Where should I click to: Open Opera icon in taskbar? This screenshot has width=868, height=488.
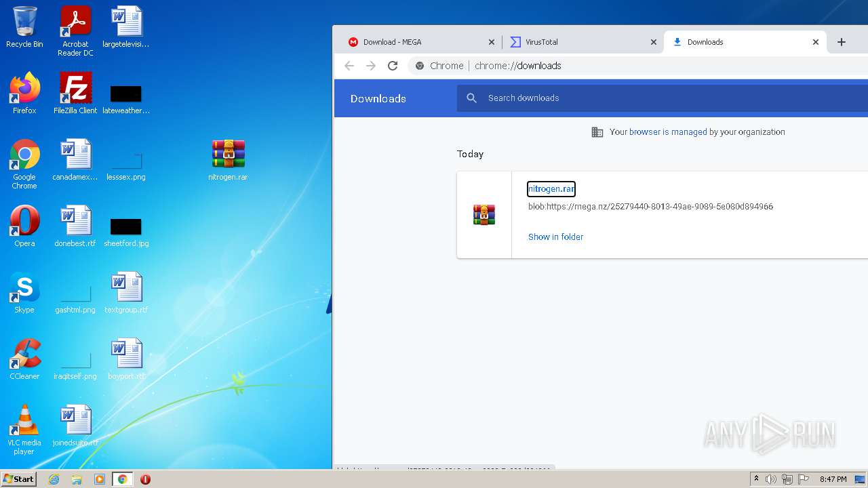pyautogui.click(x=145, y=479)
